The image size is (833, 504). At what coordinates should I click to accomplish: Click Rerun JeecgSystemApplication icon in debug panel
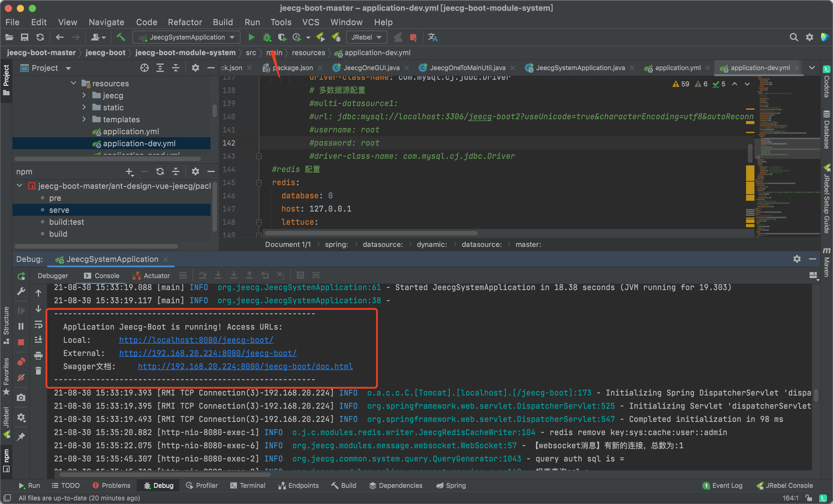pyautogui.click(x=21, y=276)
